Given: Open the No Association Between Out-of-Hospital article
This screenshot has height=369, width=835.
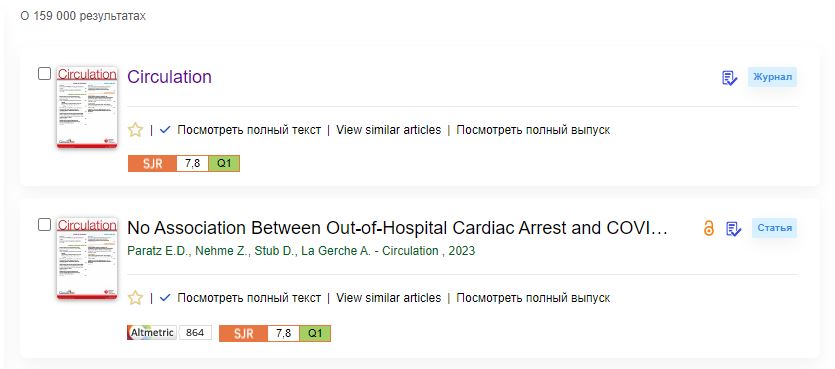Looking at the screenshot, I should [x=397, y=228].
